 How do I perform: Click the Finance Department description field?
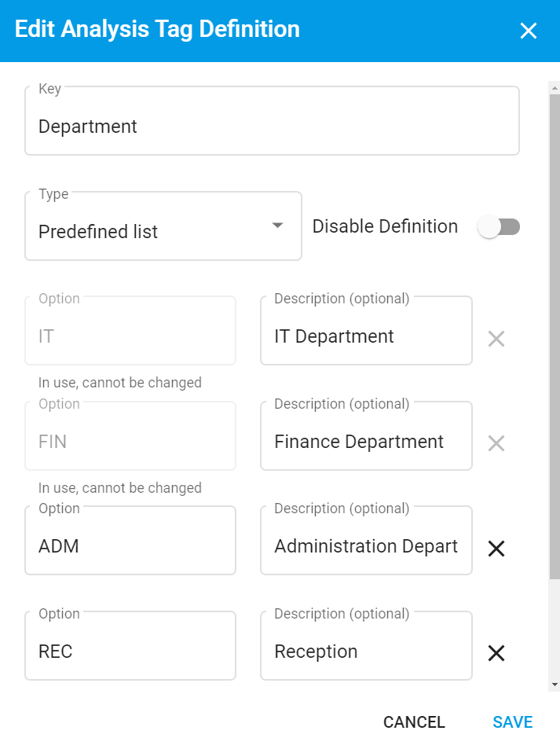tap(366, 441)
